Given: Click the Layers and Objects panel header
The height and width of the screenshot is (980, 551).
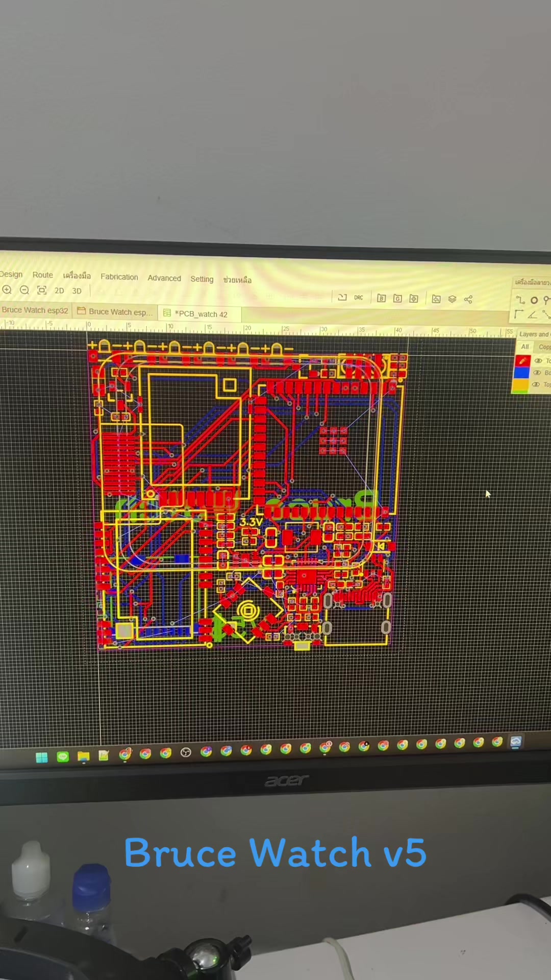Looking at the screenshot, I should (x=534, y=334).
